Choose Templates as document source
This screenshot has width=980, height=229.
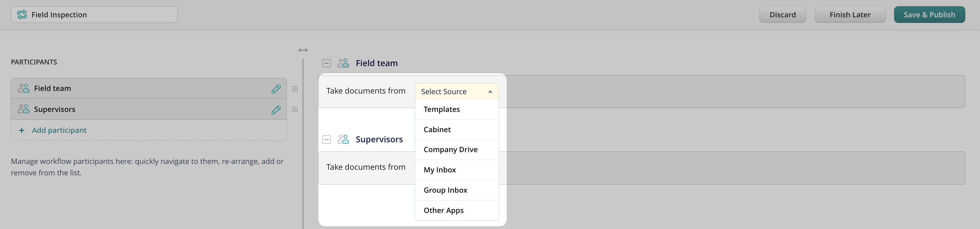pos(441,109)
